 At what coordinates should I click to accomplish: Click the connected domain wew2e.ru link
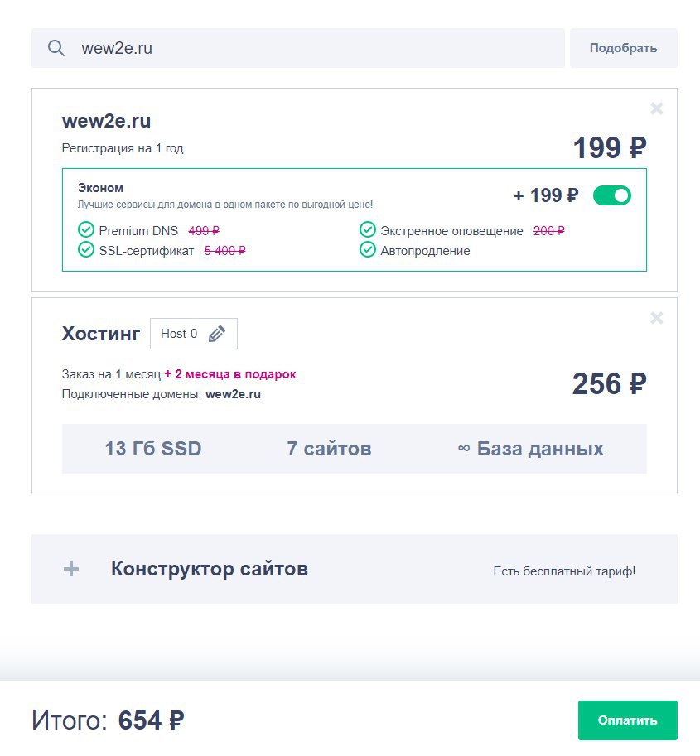[x=233, y=394]
